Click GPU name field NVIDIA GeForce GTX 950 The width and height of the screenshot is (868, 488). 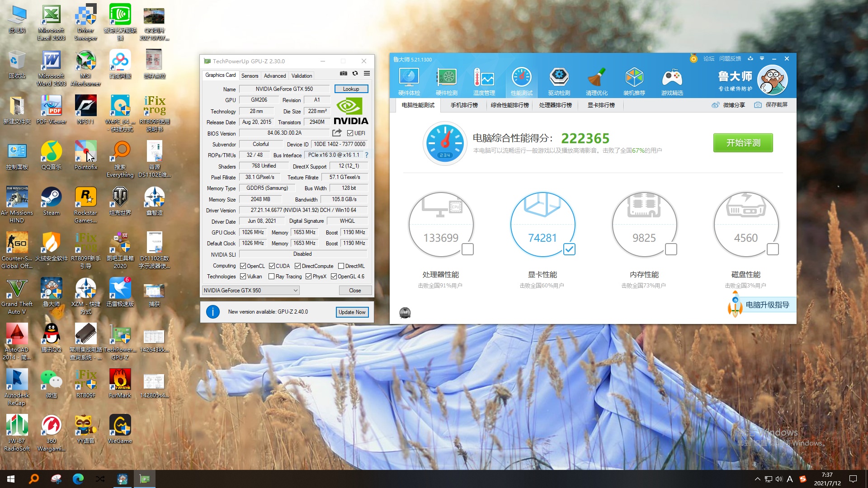[x=284, y=89]
